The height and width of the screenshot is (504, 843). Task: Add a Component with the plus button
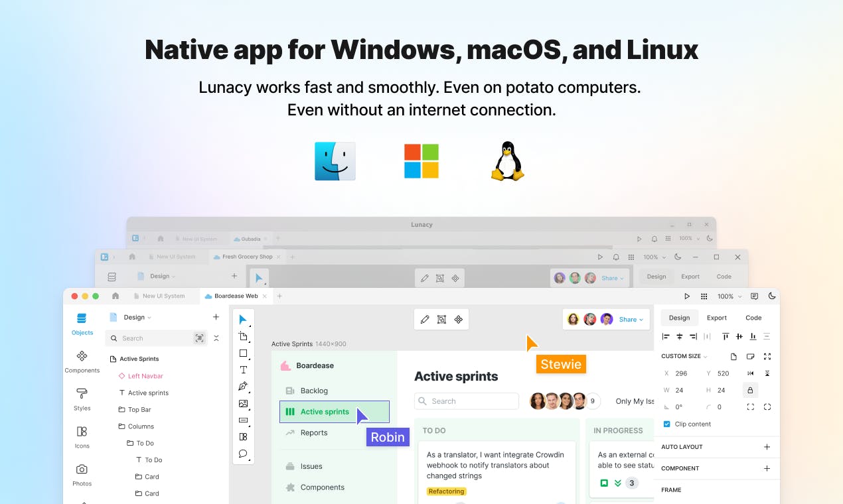767,468
